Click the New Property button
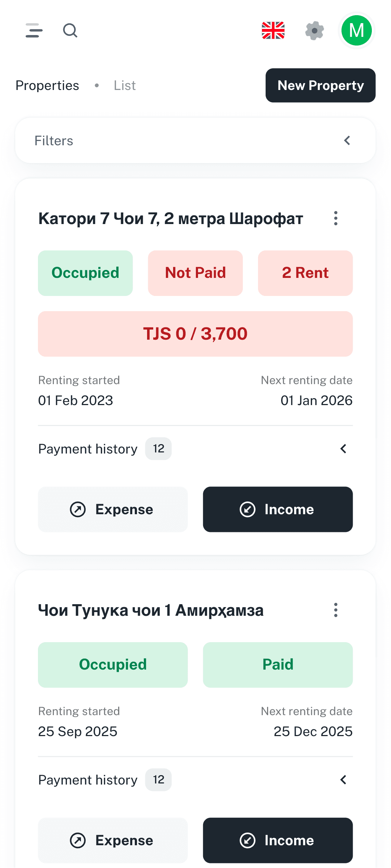 (x=321, y=86)
